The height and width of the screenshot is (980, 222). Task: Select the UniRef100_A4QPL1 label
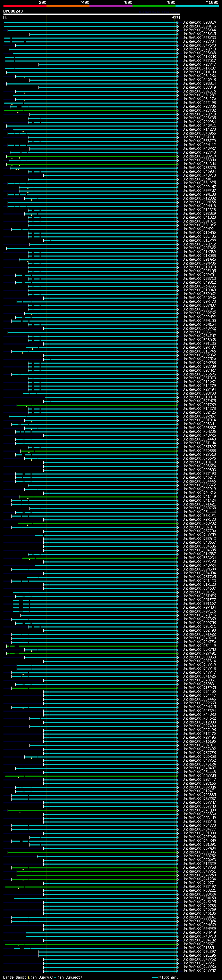point(199,125)
